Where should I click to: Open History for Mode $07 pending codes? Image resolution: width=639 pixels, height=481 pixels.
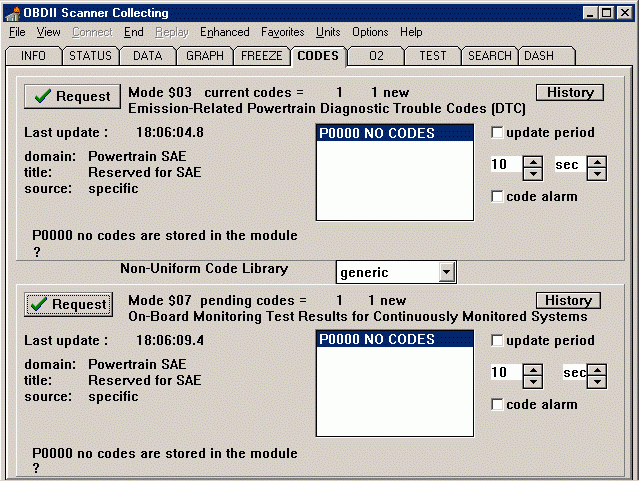pyautogui.click(x=568, y=300)
